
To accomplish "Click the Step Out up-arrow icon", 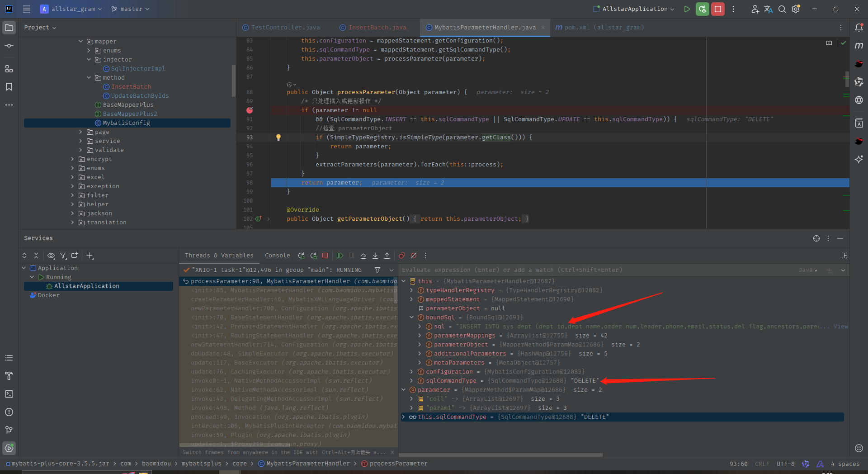I will (387, 256).
